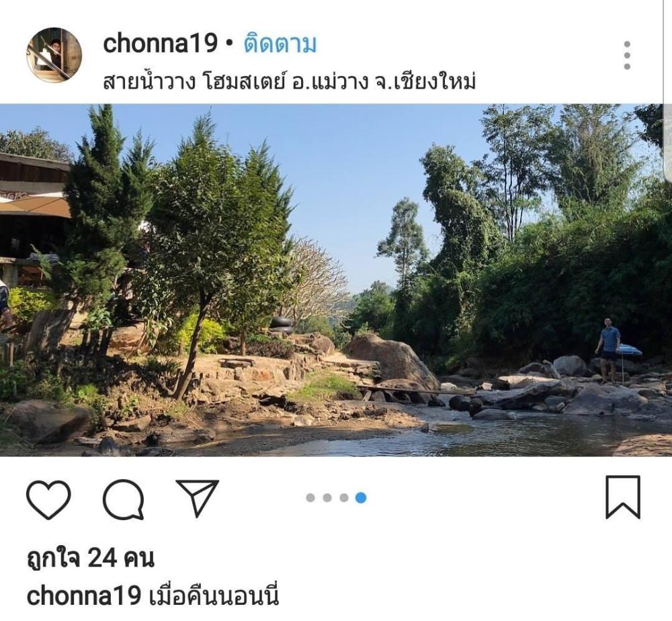This screenshot has height=621, width=672.
Task: Click black inner tubes on rocks in photo
Action: click(282, 325)
